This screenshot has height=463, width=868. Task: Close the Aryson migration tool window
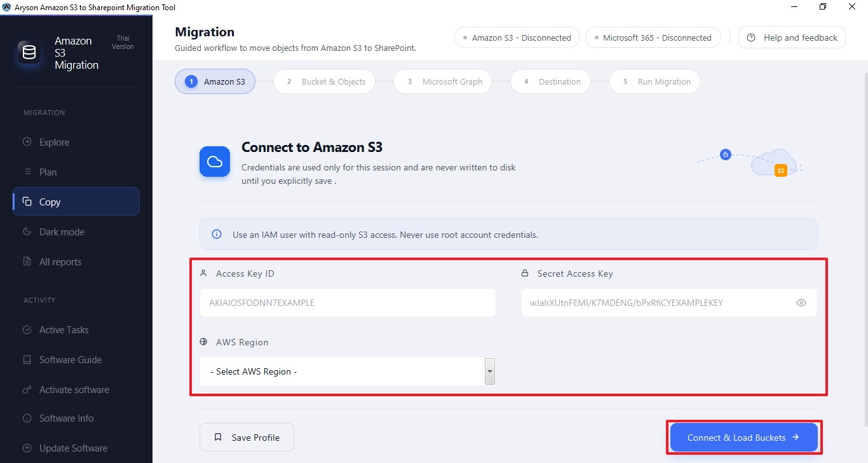[x=852, y=7]
